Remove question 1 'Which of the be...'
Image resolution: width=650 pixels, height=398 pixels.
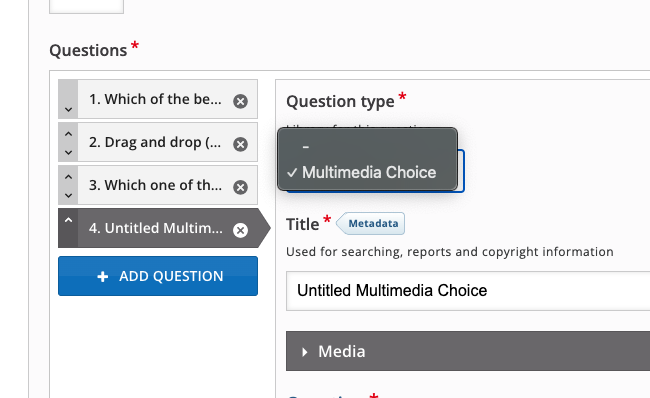pos(240,101)
